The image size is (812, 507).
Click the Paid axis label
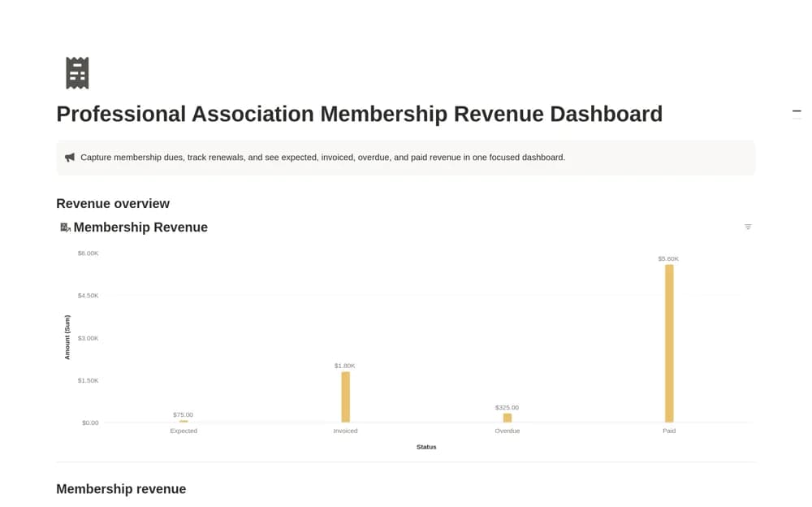[x=669, y=431]
